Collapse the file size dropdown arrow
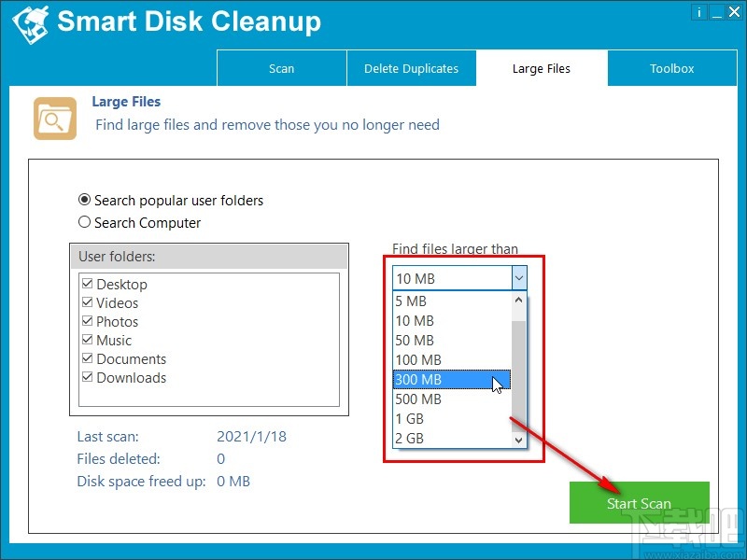747x560 pixels. [519, 278]
